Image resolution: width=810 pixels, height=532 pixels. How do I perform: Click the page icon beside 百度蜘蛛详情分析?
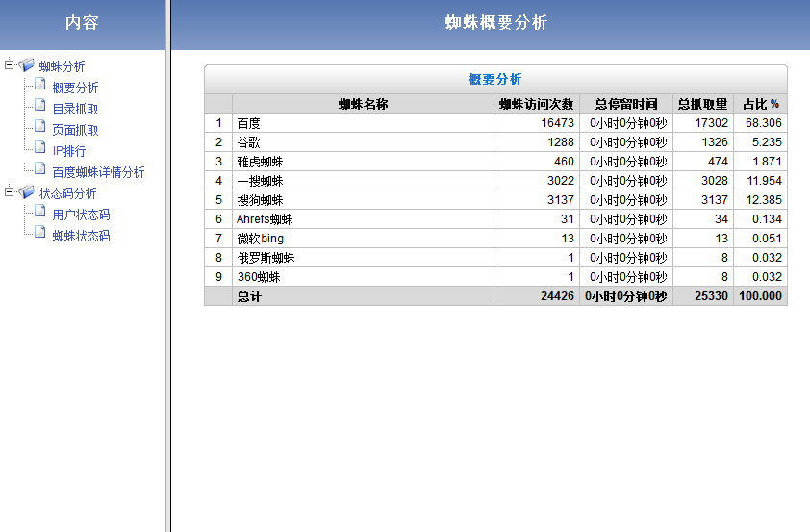[x=40, y=168]
